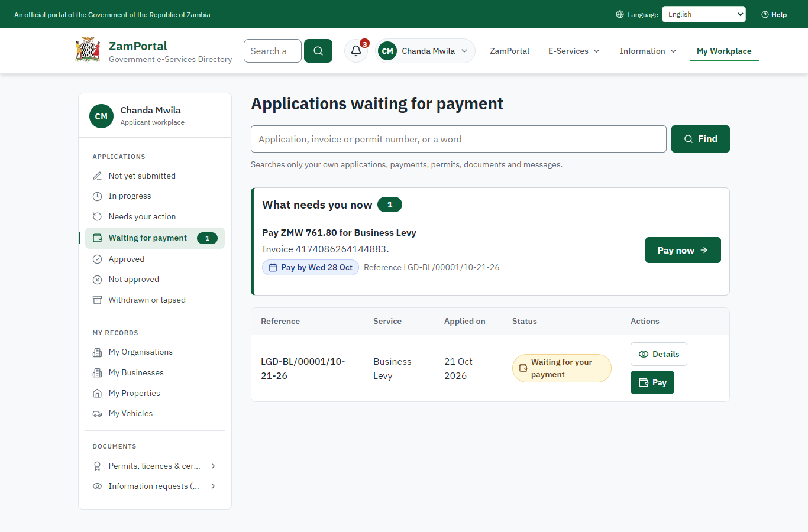Screen dimensions: 808x532
Task: Click Invoice 4174086264144883 text
Action: click(325, 249)
